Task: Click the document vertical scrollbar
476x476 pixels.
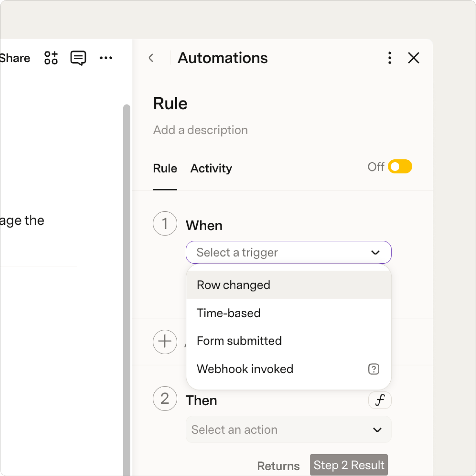Action: click(x=127, y=290)
